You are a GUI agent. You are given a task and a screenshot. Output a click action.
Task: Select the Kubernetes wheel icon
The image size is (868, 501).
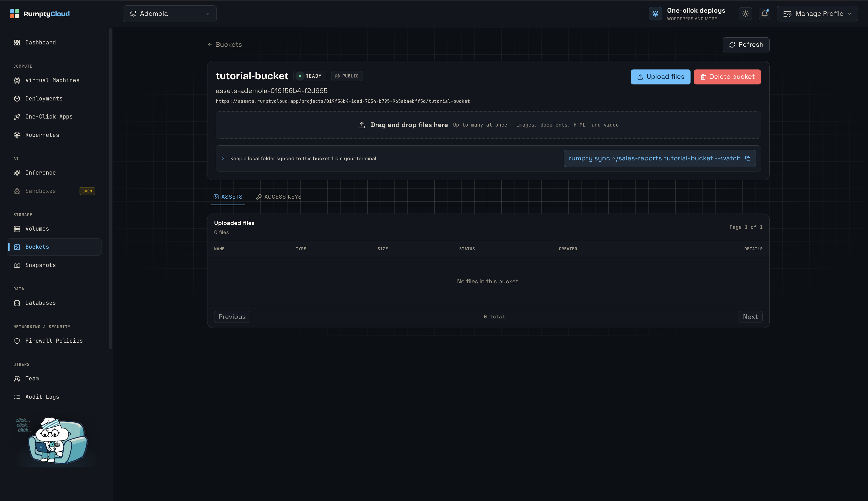[17, 135]
